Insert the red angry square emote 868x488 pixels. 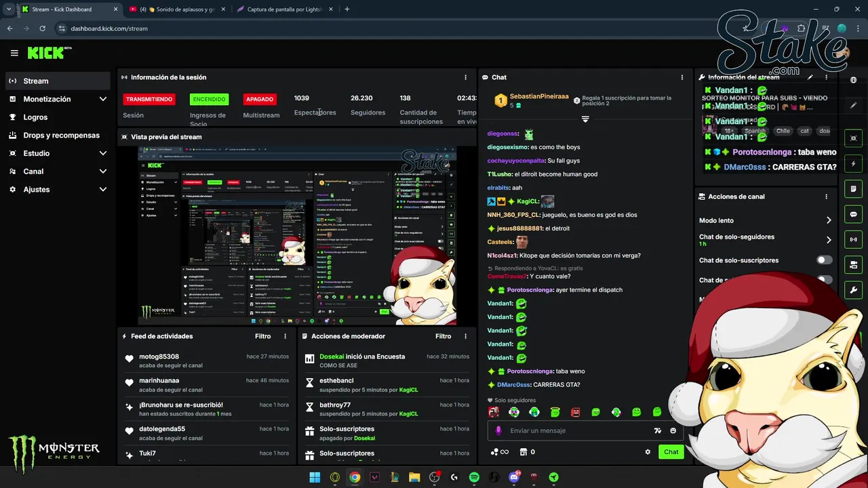pyautogui.click(x=576, y=412)
